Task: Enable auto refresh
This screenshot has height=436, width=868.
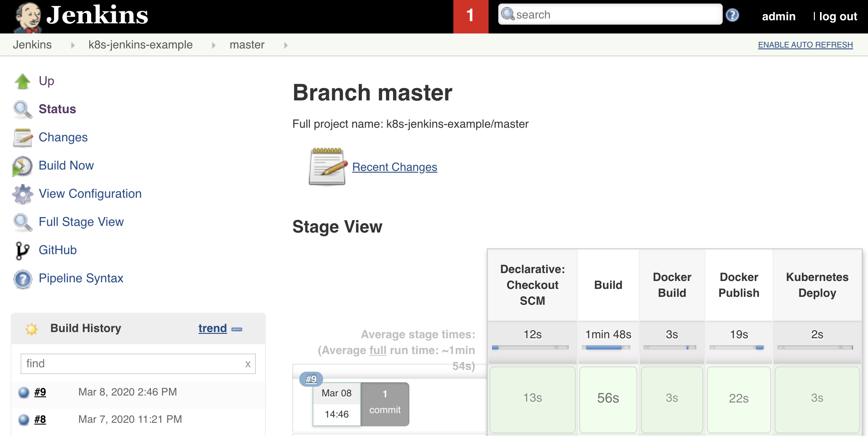Action: (805, 44)
